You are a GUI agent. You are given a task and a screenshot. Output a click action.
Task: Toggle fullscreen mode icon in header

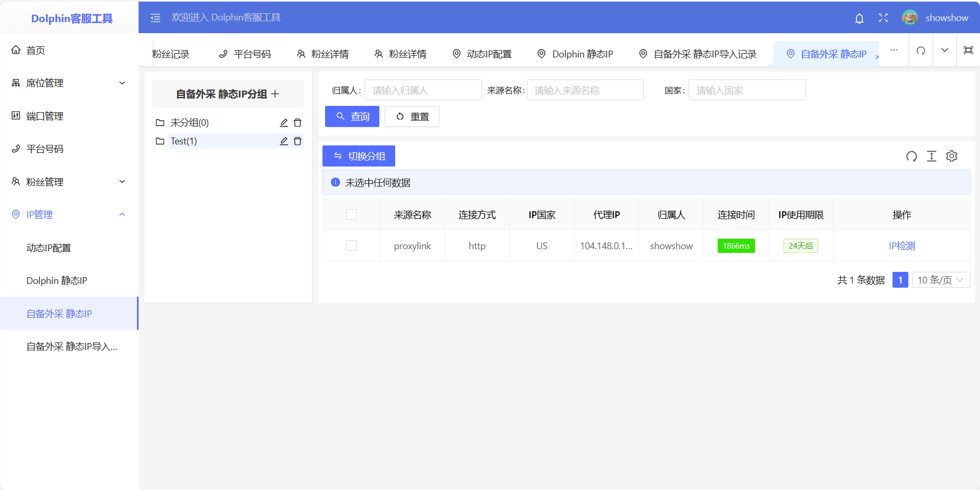[883, 18]
